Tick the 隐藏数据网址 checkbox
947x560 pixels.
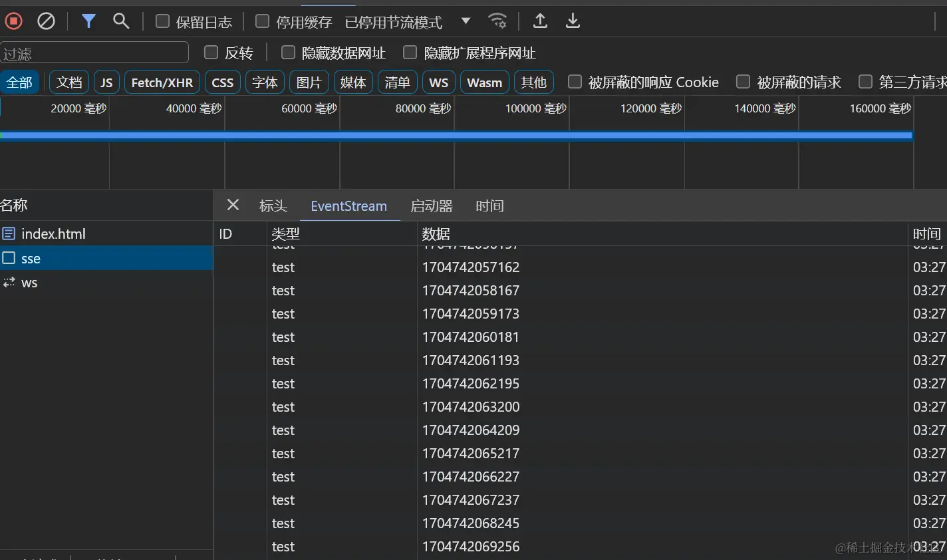point(288,53)
